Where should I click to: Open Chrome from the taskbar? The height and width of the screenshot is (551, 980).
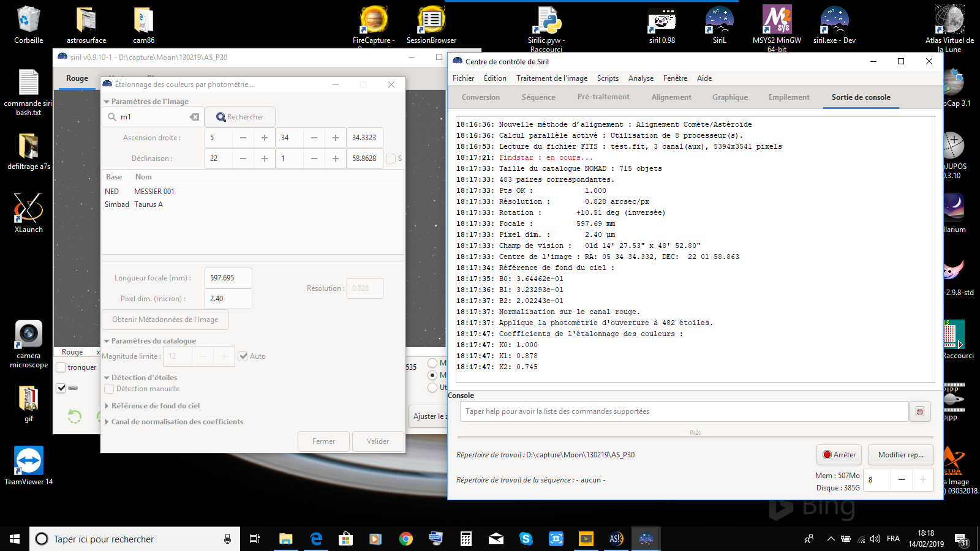click(405, 539)
